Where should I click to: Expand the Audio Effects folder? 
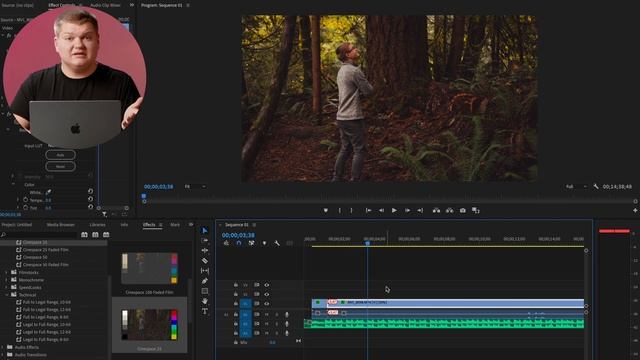click(3, 347)
